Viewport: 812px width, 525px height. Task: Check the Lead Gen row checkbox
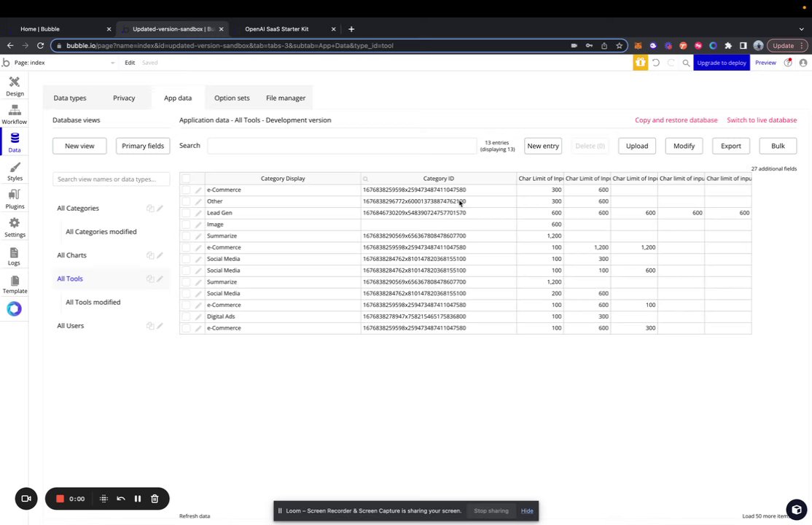point(186,213)
